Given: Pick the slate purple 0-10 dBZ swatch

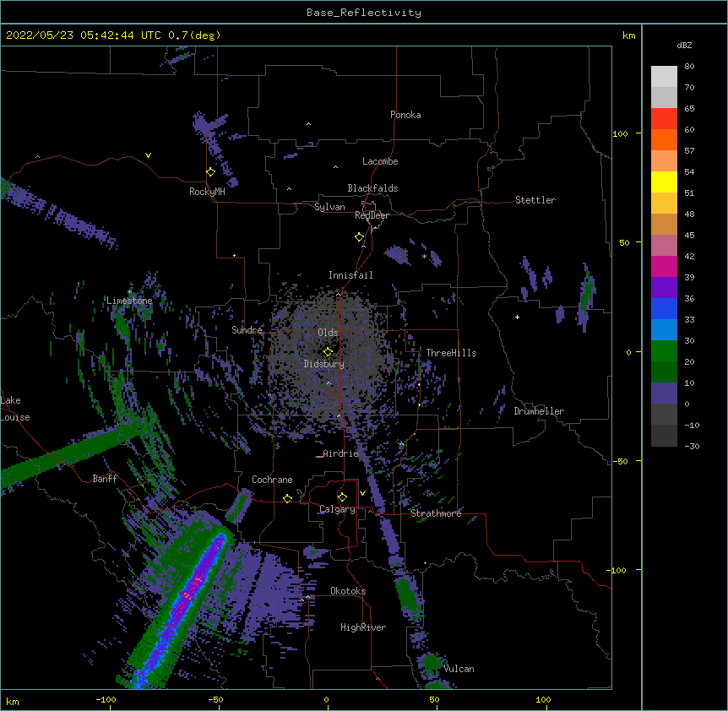Looking at the screenshot, I should [x=664, y=393].
